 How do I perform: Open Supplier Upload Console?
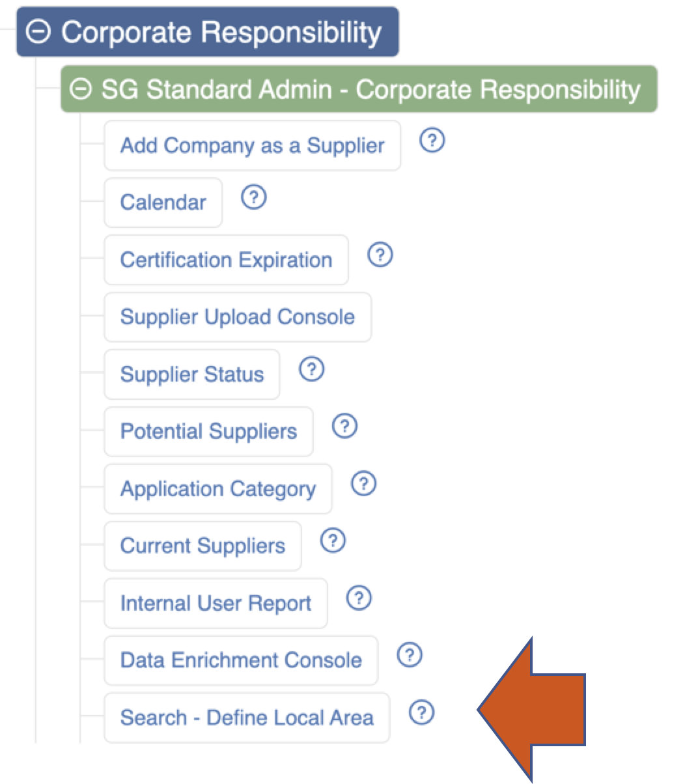[x=238, y=317]
